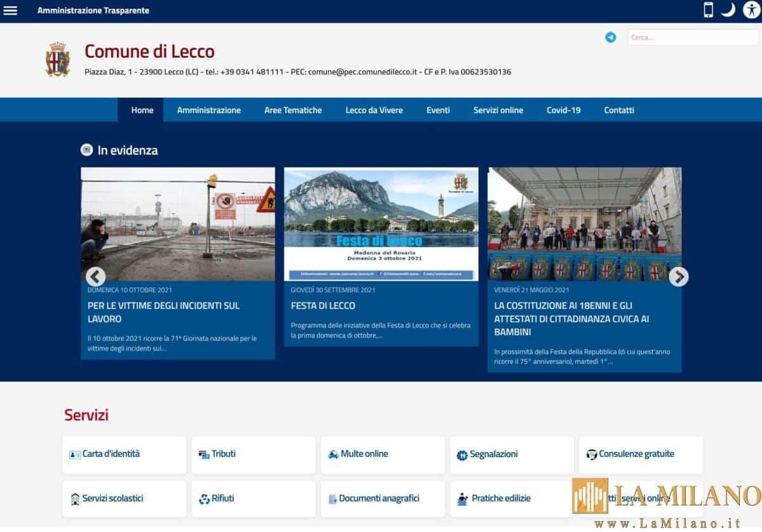762x532 pixels.
Task: Toggle dark mode with the moon icon
Action: [x=728, y=10]
